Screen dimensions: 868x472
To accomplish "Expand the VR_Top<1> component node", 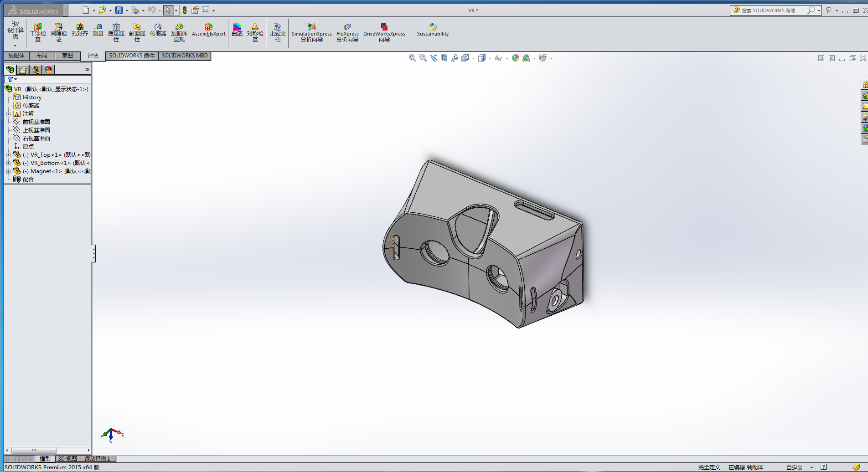I will (x=8, y=155).
